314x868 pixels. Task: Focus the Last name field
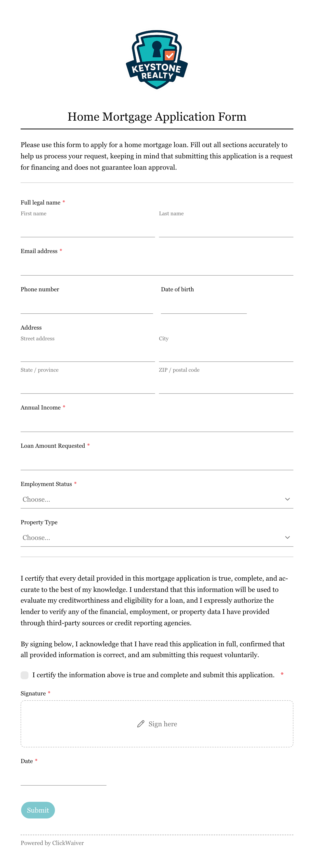pyautogui.click(x=226, y=229)
